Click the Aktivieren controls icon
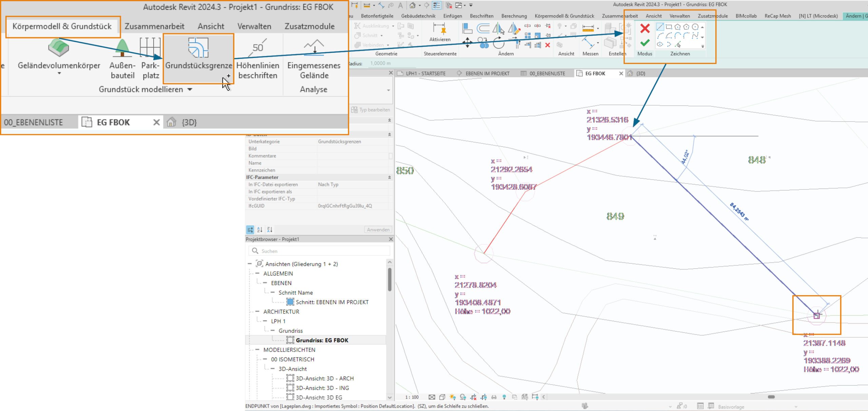 [440, 29]
